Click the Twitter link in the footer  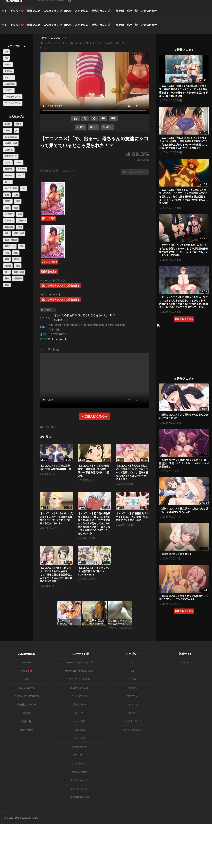[27, 662]
